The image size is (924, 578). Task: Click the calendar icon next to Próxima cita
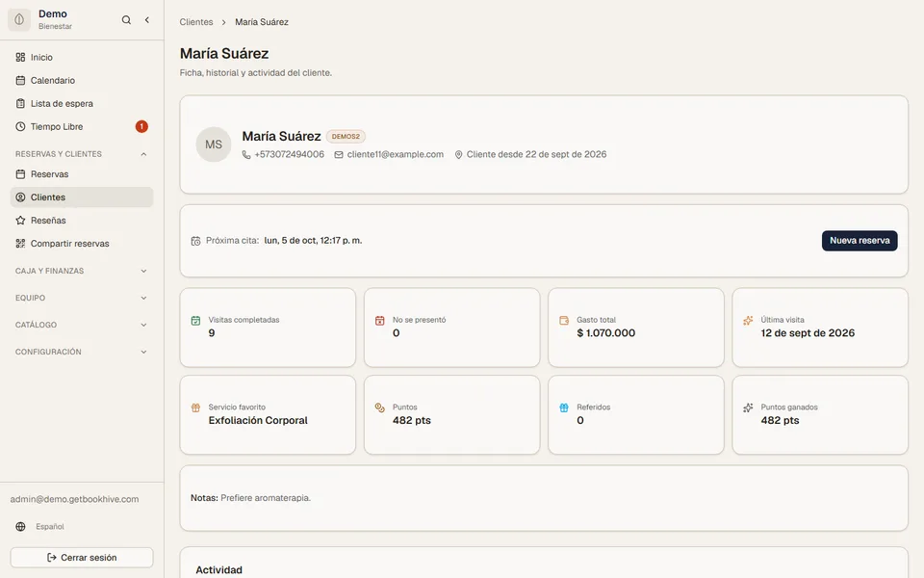pos(195,241)
